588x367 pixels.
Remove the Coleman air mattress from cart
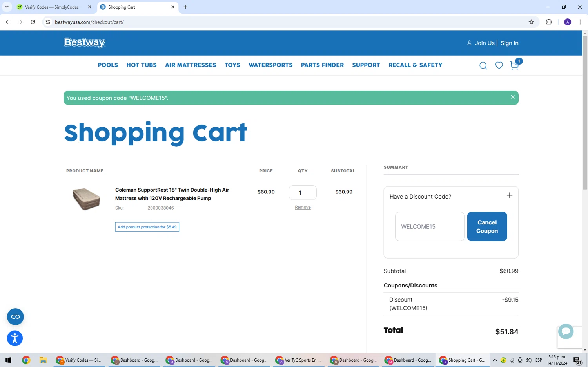pyautogui.click(x=303, y=207)
